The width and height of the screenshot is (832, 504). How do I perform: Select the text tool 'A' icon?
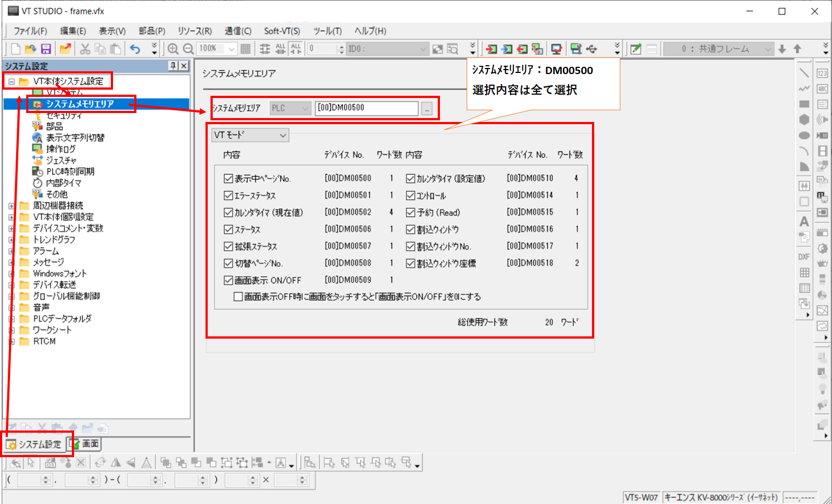(x=804, y=222)
